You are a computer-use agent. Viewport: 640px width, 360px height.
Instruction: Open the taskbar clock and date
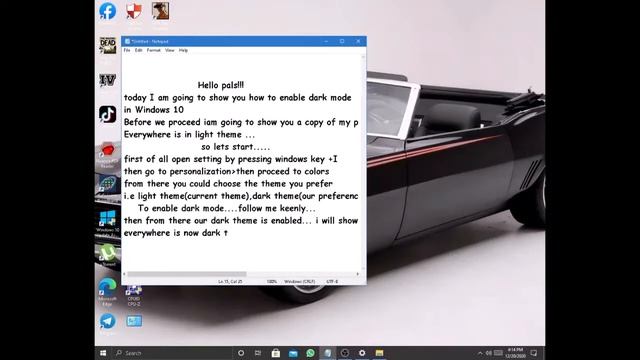(515, 353)
